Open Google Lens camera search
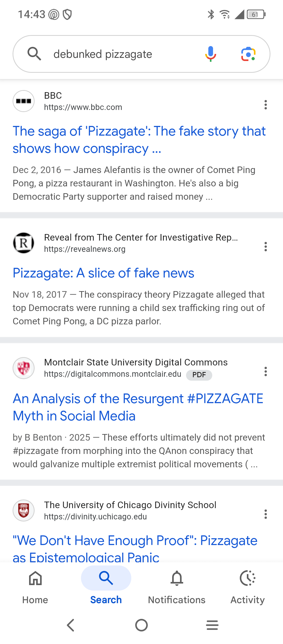 tap(248, 54)
